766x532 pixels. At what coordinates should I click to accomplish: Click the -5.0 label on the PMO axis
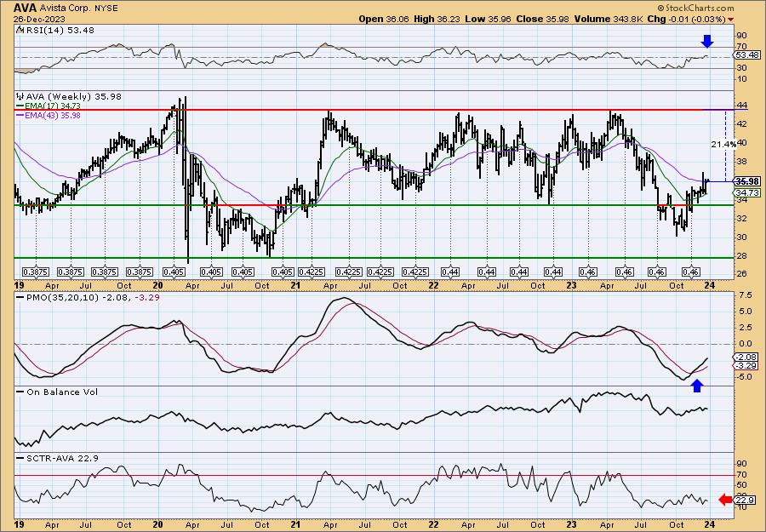(x=745, y=376)
